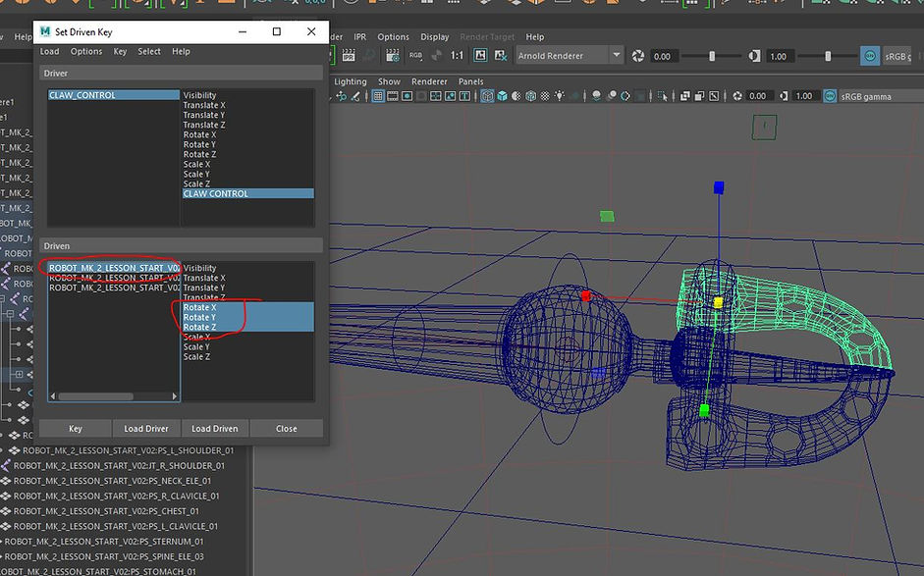Click the Render View exposure value field 0.00

click(665, 56)
